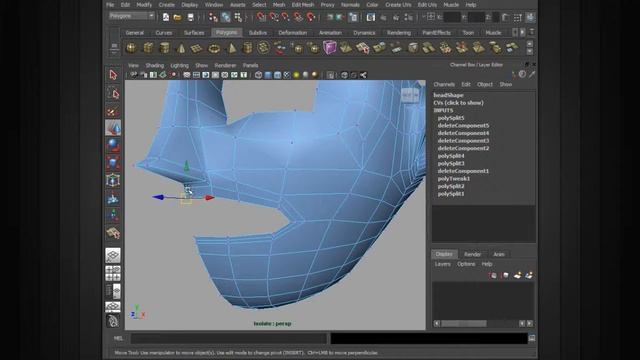This screenshot has width=640, height=360.
Task: Switch to the Render layer tab
Action: click(x=472, y=254)
